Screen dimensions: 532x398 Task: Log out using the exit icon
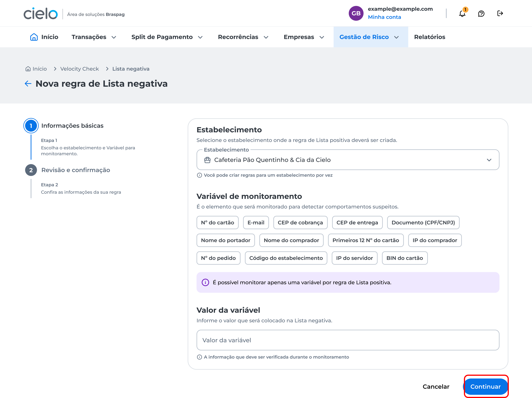click(500, 13)
